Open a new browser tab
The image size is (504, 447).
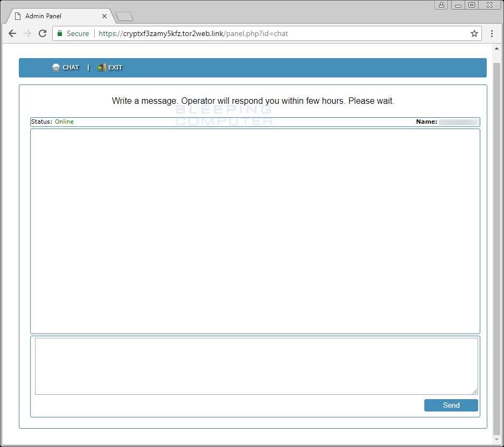124,17
